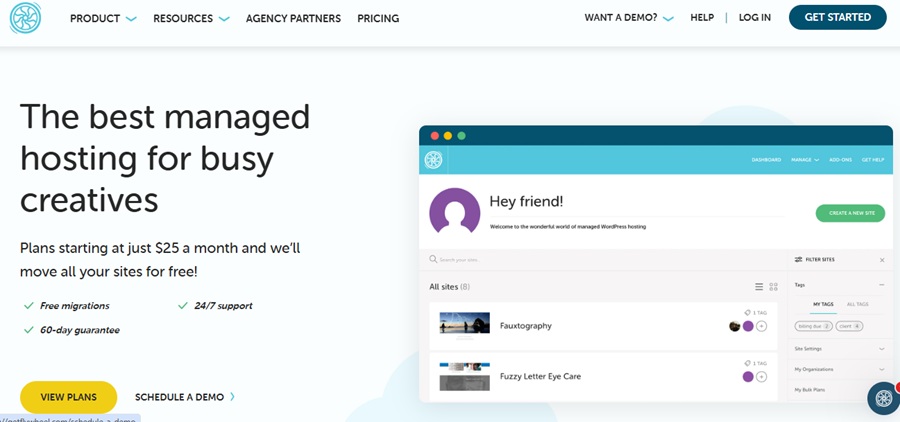Switch to list view of sites
The width and height of the screenshot is (900, 422).
[x=759, y=287]
